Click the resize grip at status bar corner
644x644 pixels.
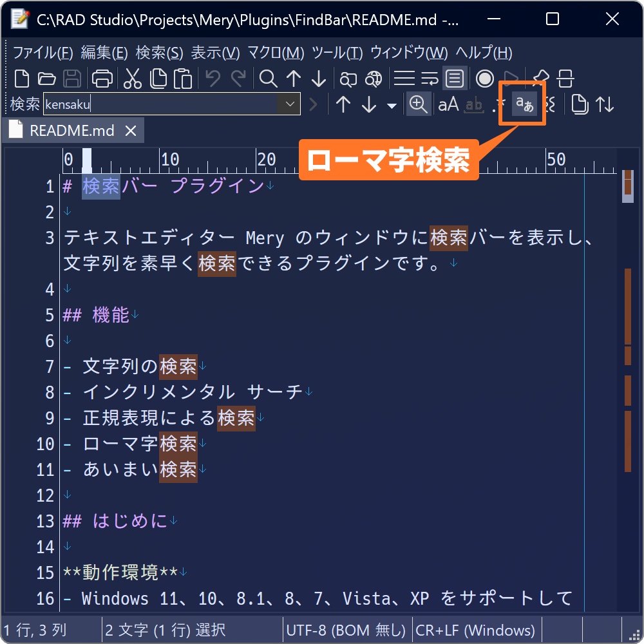point(634,634)
